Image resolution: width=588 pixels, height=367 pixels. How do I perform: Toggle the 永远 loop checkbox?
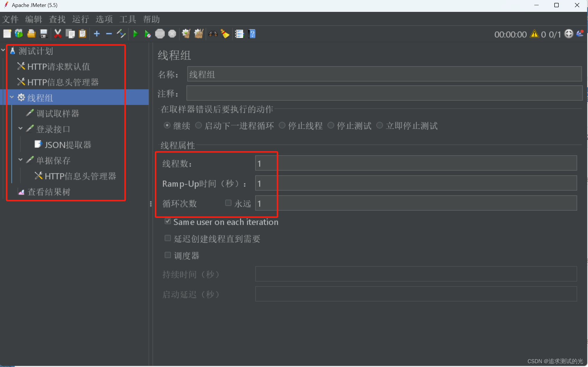[x=228, y=203]
